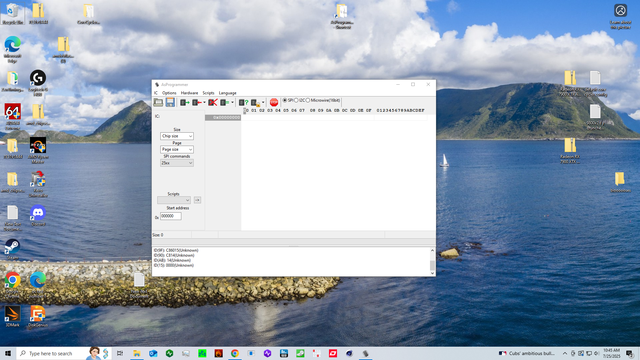
Task: Click log line ID(15) 0000(Unknown)
Action: tap(174, 265)
